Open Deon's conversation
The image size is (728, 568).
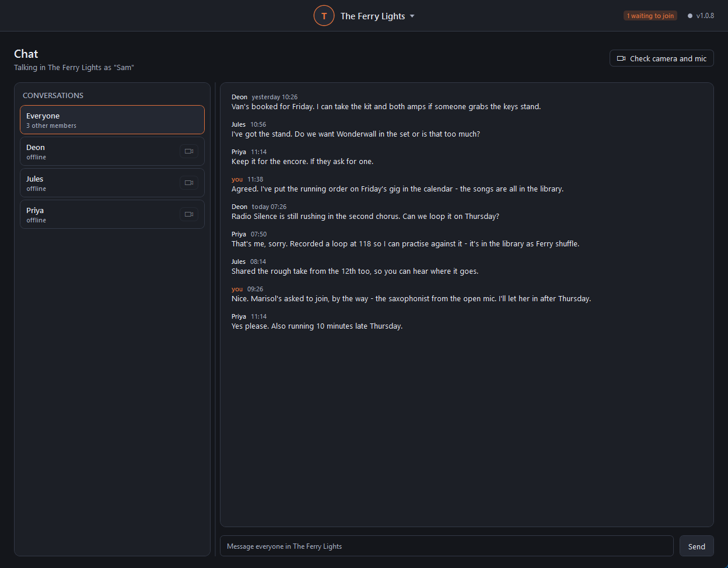(112, 152)
